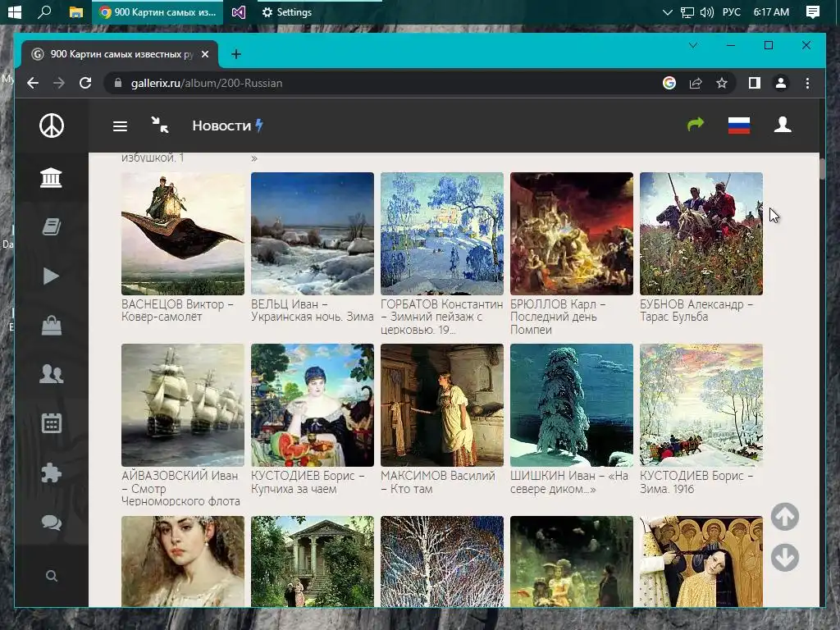This screenshot has width=840, height=630.
Task: Switch to Visual Studio in taskbar
Action: 239,11
